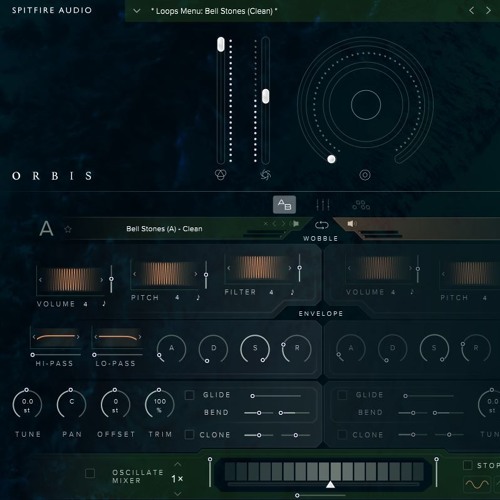Click next waveform arrow on FILTER wobble
Viewport: 500px width, 500px height.
290,268
